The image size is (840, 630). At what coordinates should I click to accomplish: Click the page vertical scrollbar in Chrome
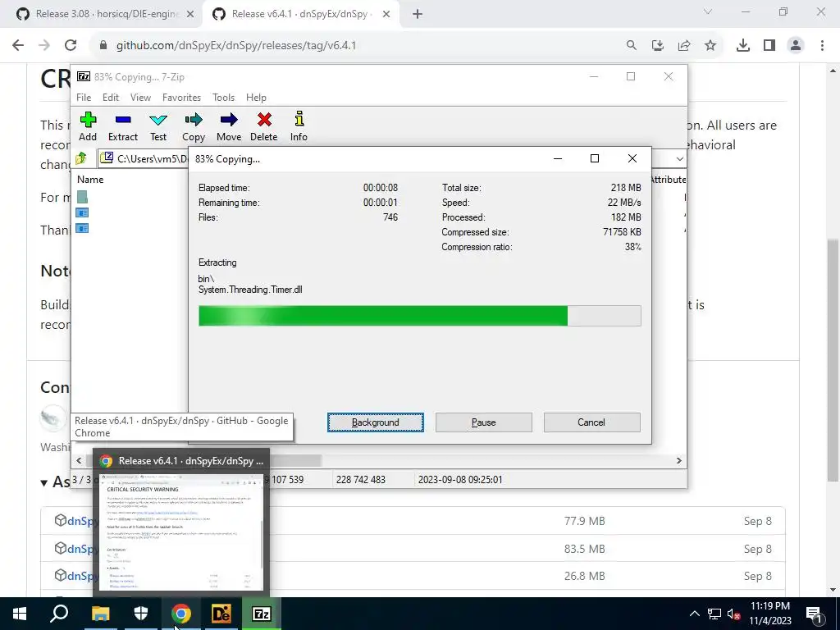(833, 359)
